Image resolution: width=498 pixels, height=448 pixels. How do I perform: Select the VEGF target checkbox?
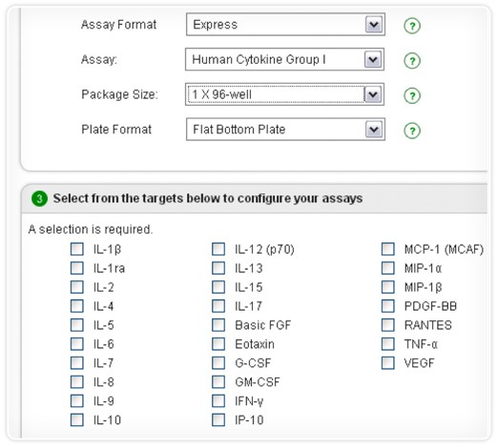pyautogui.click(x=388, y=363)
